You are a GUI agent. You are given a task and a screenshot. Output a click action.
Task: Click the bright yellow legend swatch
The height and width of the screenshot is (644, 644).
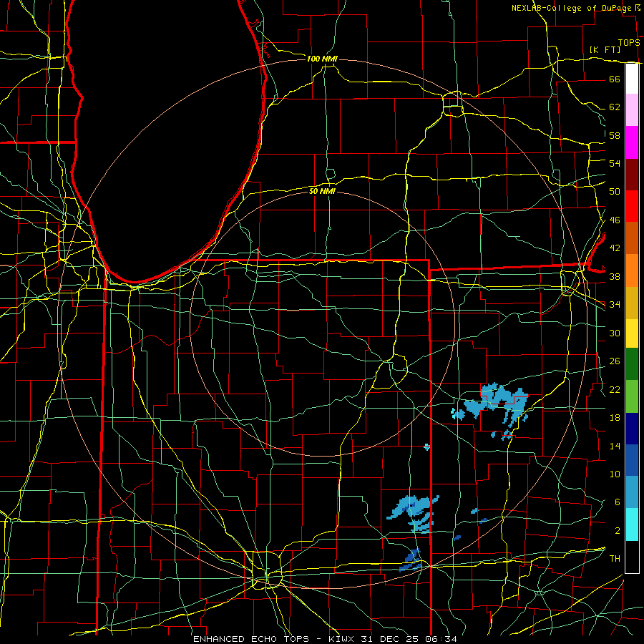point(632,333)
